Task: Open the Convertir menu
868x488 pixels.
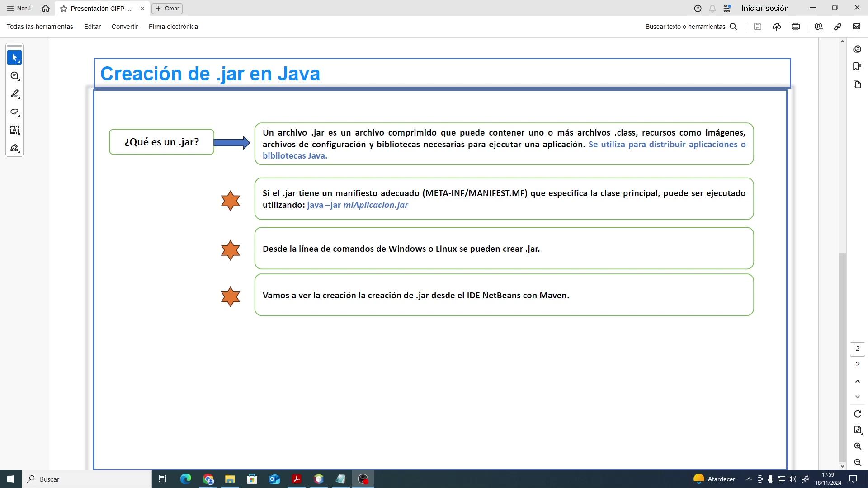Action: 124,27
